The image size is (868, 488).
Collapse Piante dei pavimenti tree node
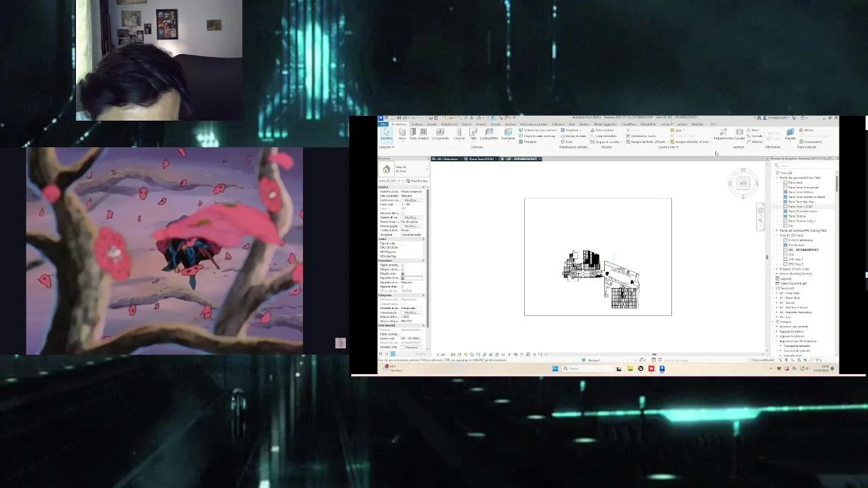(776, 178)
